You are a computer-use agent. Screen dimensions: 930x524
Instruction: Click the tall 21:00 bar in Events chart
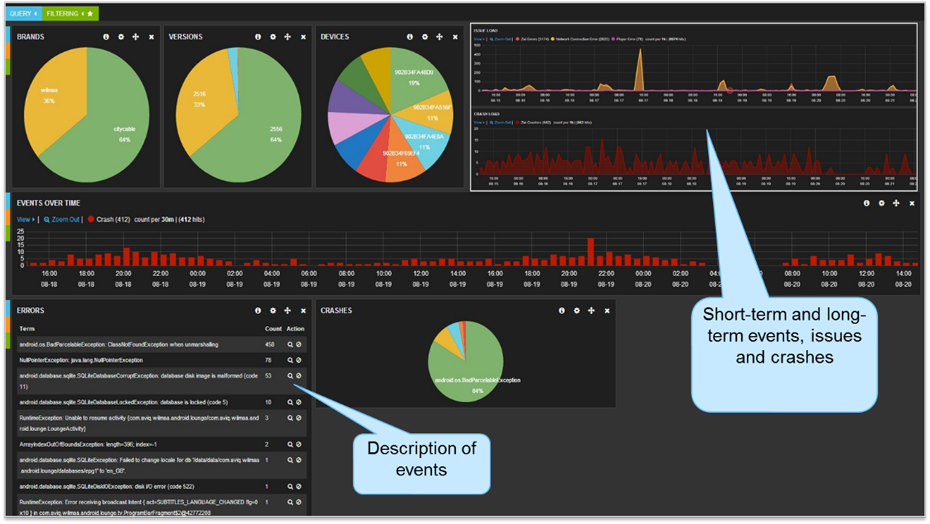click(x=591, y=252)
